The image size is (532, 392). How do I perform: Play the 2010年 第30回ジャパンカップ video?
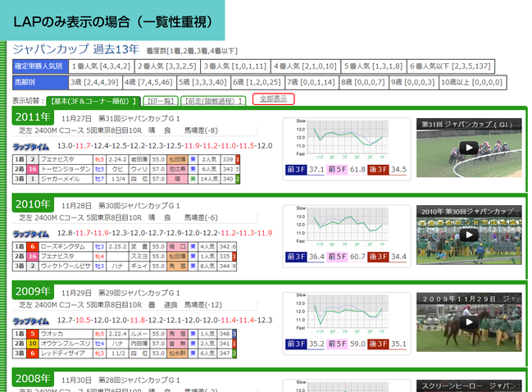click(x=469, y=235)
